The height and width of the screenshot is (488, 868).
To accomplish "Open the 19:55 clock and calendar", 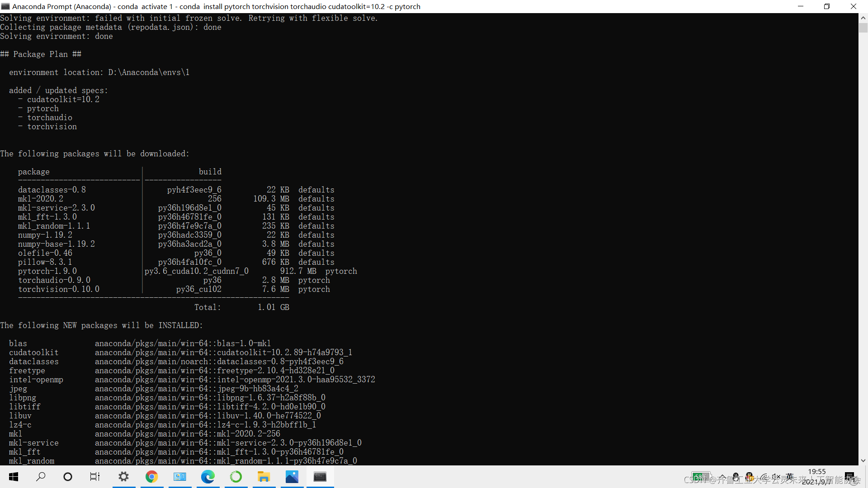I will [x=817, y=477].
